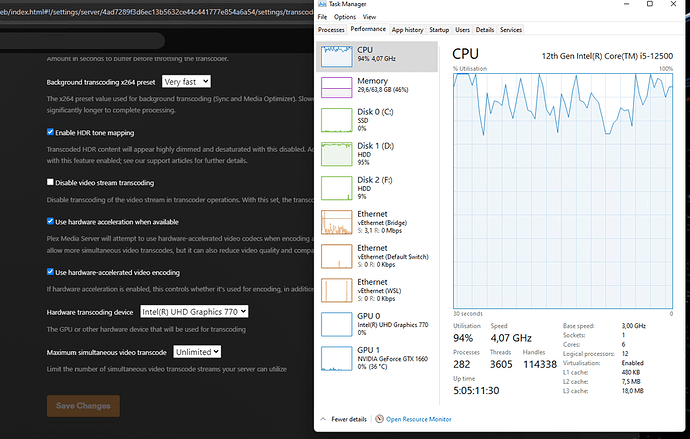Select Ethernet vEthernet (Default Switch) graph

337,256
